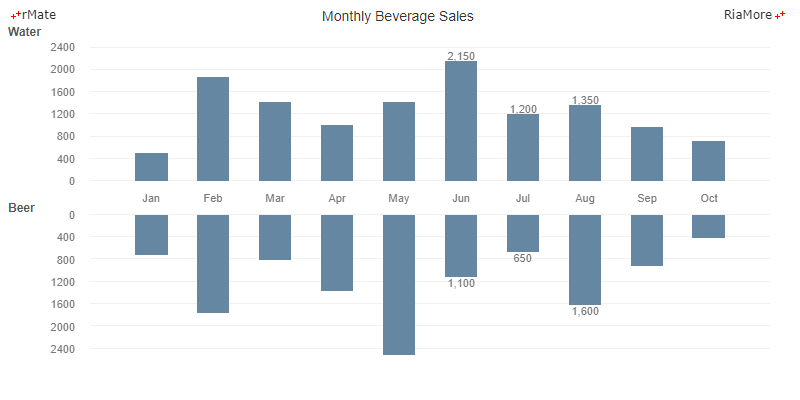
Task: Click the Beer bar for September
Action: click(x=647, y=240)
